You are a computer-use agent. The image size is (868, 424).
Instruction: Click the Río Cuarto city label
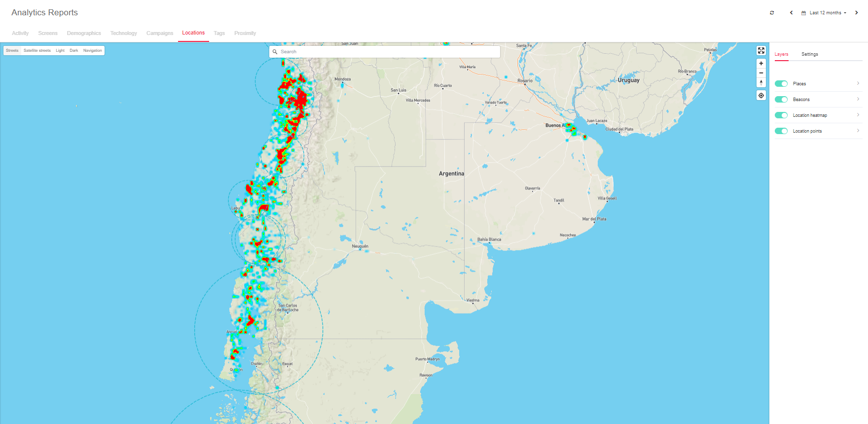pos(443,85)
